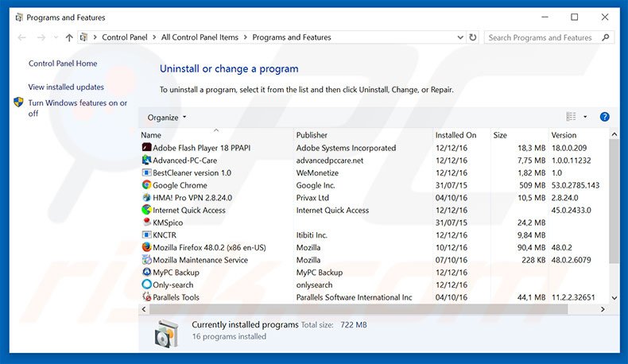Click the forward navigation arrow
The height and width of the screenshot is (364, 628).
(x=41, y=37)
